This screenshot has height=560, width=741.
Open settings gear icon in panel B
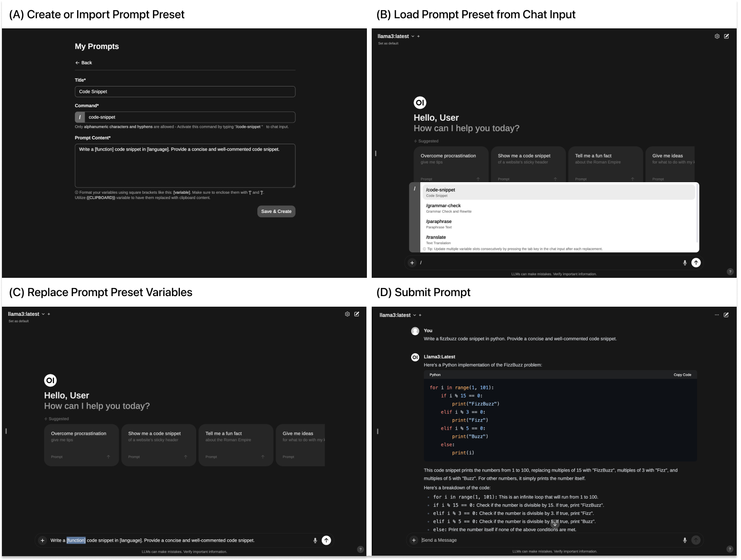(717, 37)
